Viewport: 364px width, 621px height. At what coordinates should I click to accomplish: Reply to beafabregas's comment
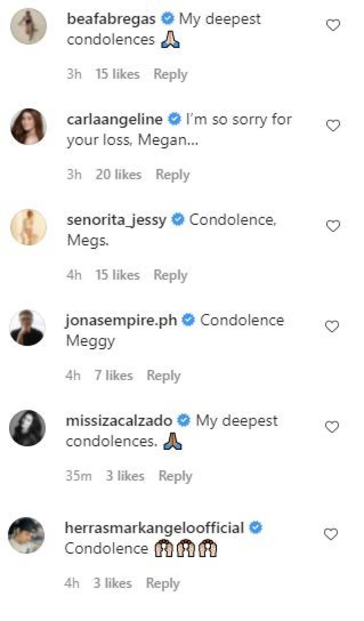click(170, 74)
